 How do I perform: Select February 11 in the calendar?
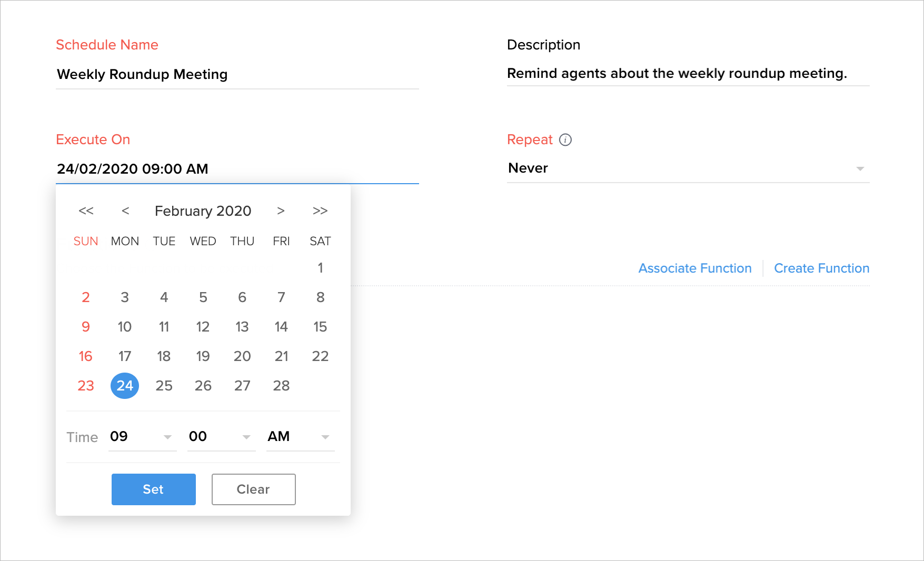pos(164,327)
